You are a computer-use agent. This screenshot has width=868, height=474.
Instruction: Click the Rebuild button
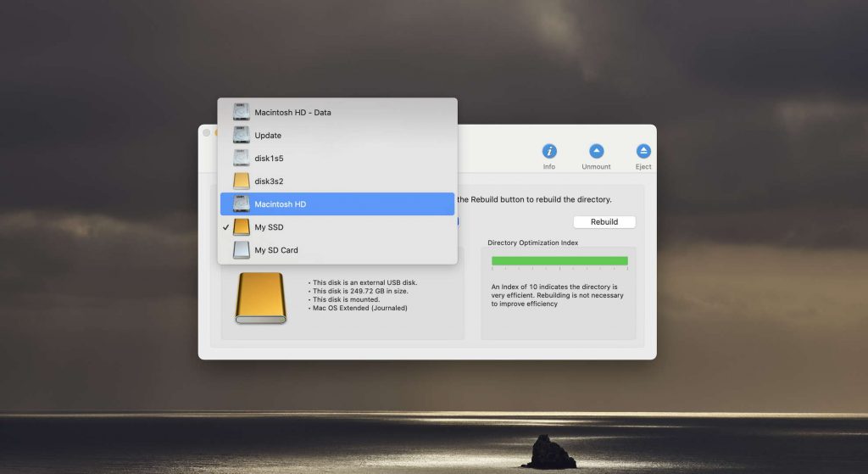point(604,222)
